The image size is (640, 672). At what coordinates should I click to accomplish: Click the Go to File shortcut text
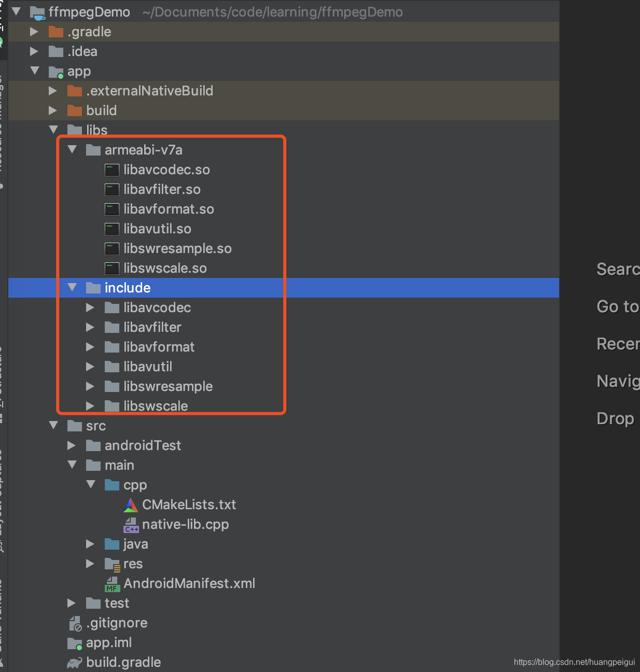click(618, 306)
